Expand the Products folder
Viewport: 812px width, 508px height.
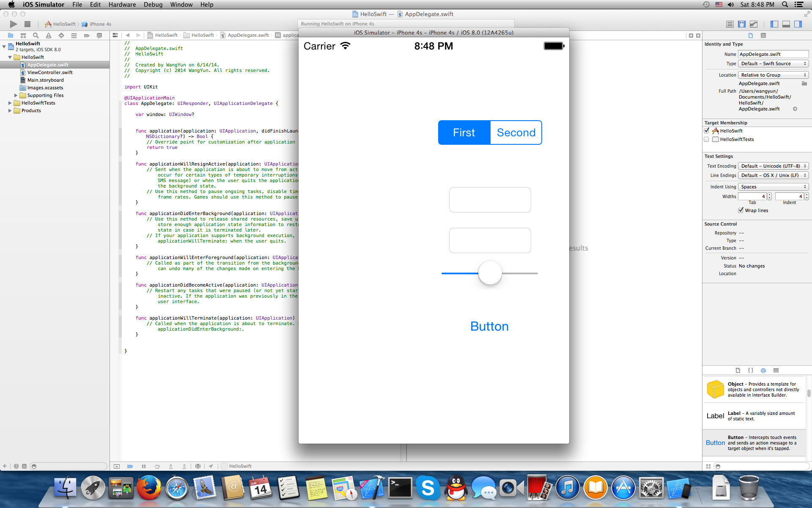10,110
